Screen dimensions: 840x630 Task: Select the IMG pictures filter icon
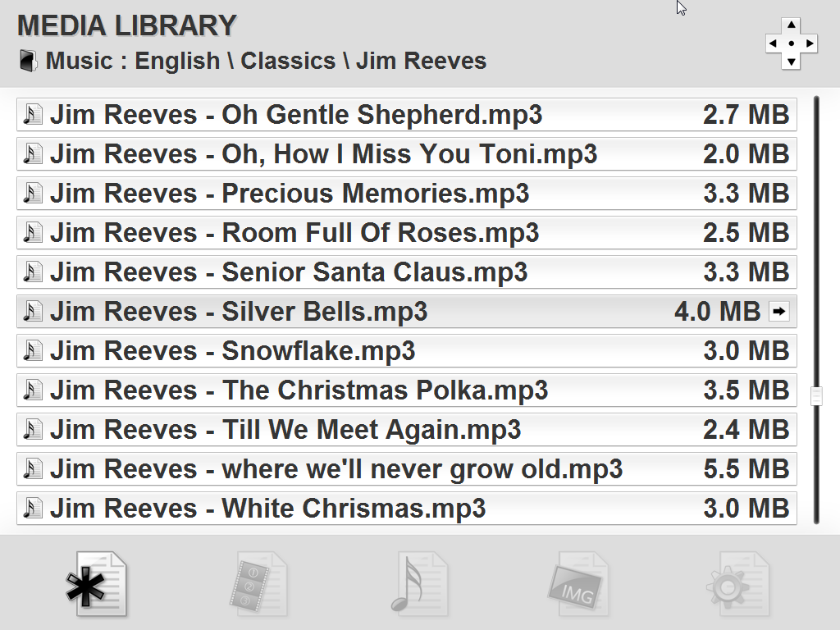click(579, 584)
